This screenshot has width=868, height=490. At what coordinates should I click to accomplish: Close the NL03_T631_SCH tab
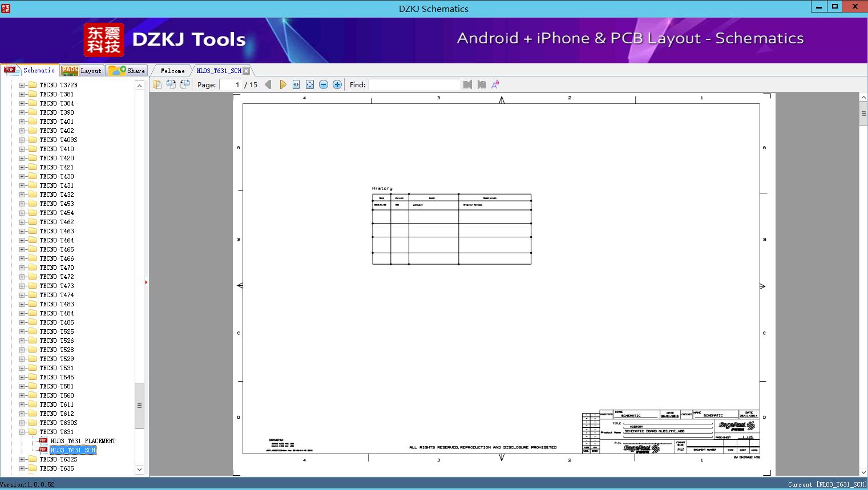tap(247, 71)
